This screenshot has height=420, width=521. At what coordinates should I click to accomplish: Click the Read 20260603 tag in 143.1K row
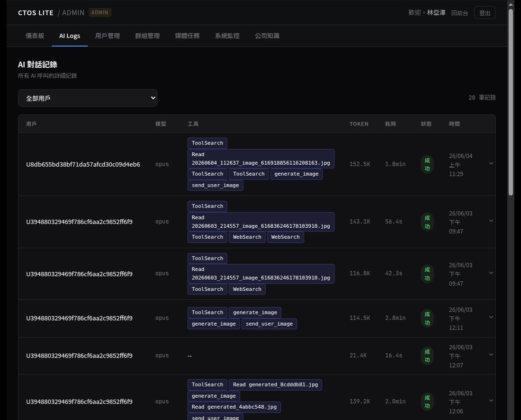(x=261, y=222)
